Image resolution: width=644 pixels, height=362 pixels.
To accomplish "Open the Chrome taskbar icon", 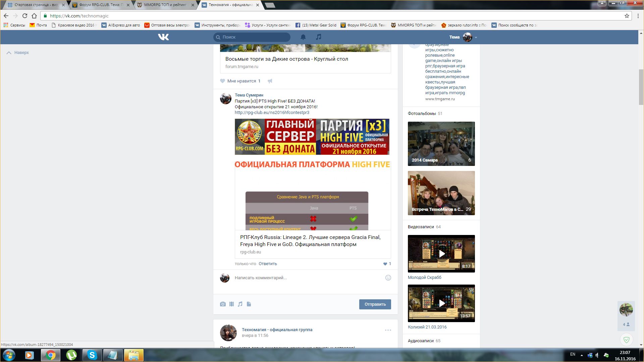I will (51, 355).
